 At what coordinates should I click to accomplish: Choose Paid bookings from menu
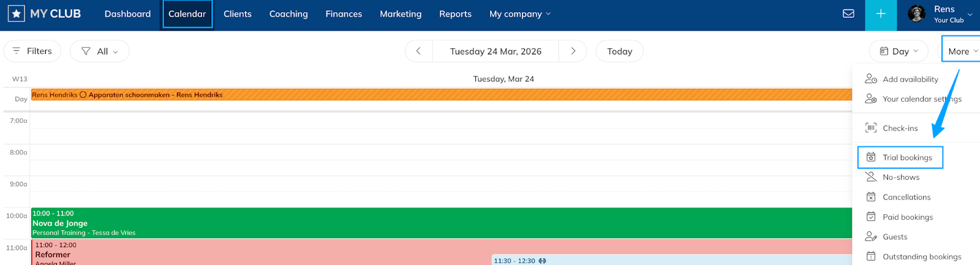pyautogui.click(x=907, y=217)
